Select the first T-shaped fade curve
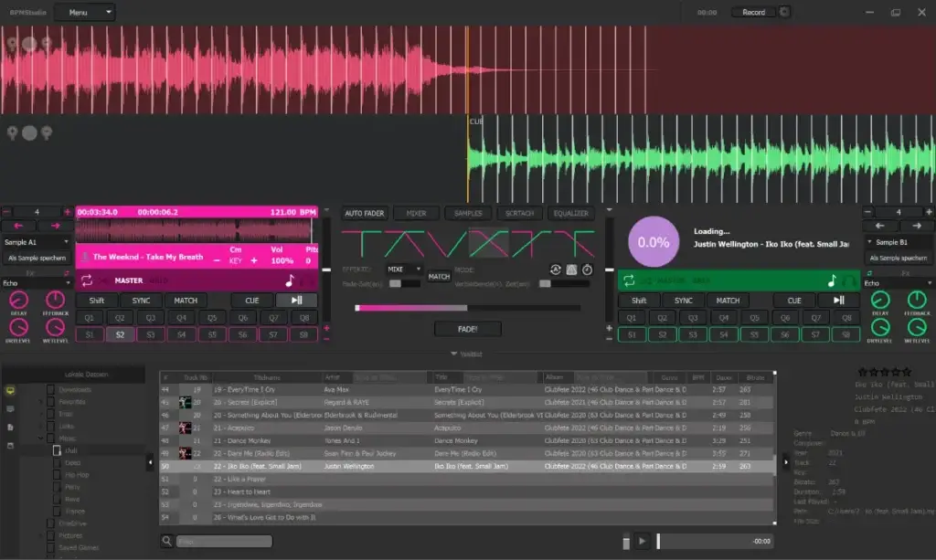Viewport: 936px width, 560px height. [361, 243]
